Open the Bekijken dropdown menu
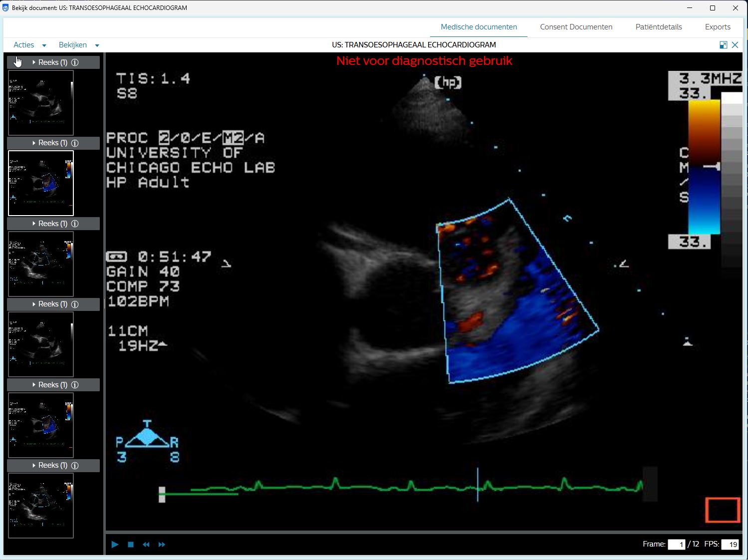 pos(78,45)
